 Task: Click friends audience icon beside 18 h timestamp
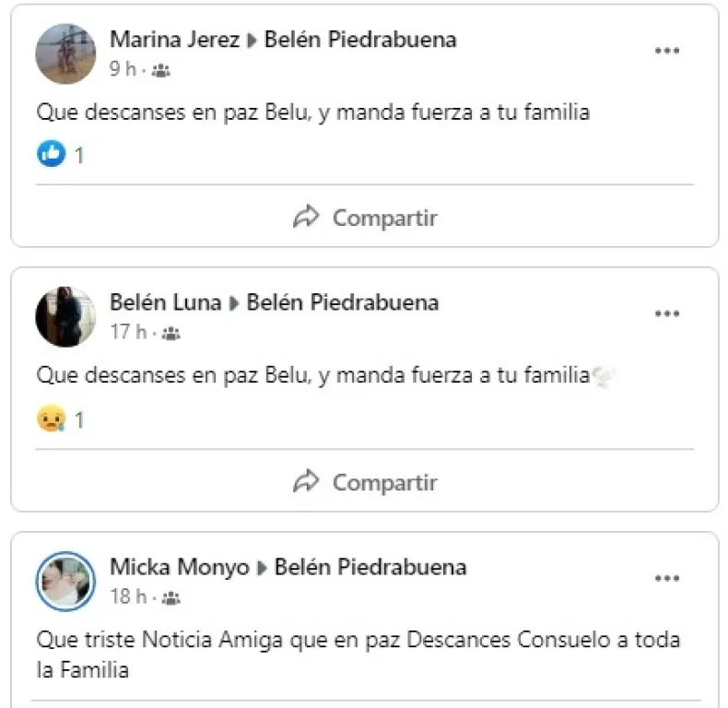click(x=170, y=598)
